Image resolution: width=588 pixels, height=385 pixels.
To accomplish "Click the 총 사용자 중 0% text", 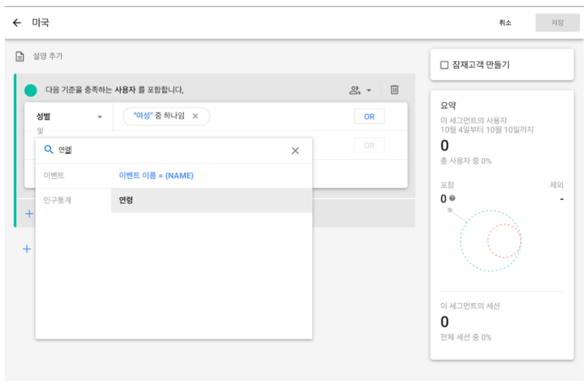I will point(466,161).
